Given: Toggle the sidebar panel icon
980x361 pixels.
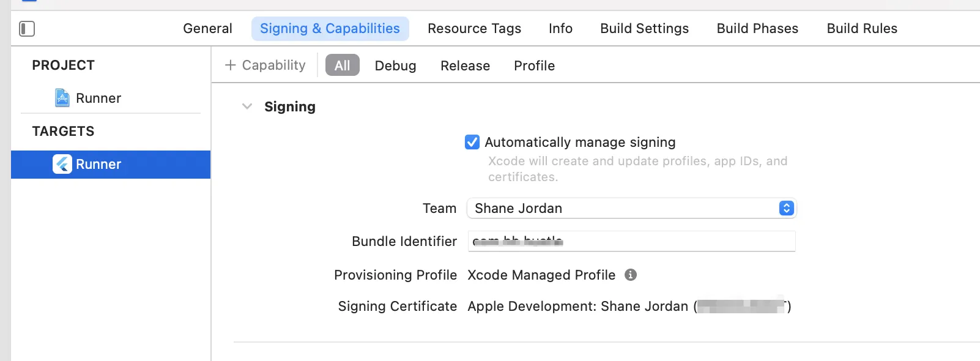Looking at the screenshot, I should (x=27, y=29).
